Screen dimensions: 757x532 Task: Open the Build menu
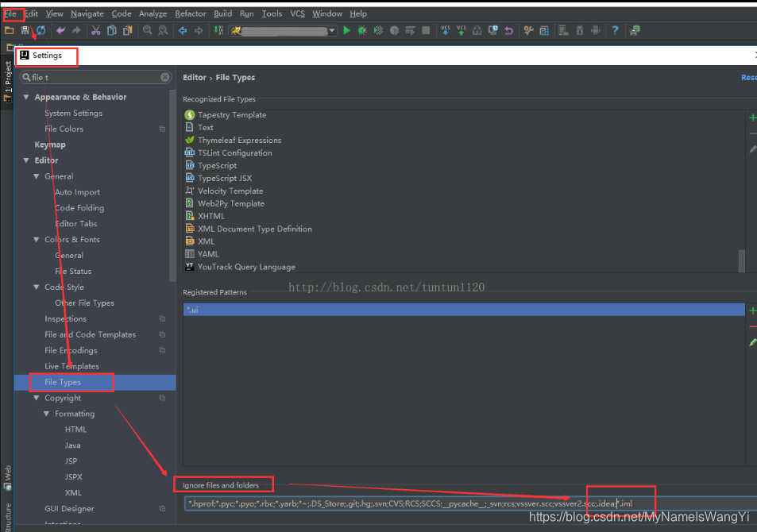point(222,13)
